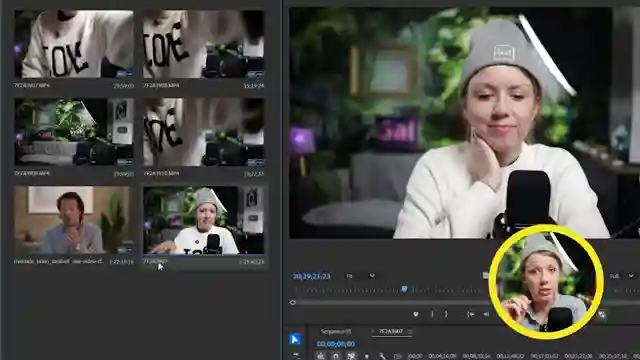640x360 pixels.
Task: Click the Mark In bracket icon
Action: pyautogui.click(x=432, y=314)
